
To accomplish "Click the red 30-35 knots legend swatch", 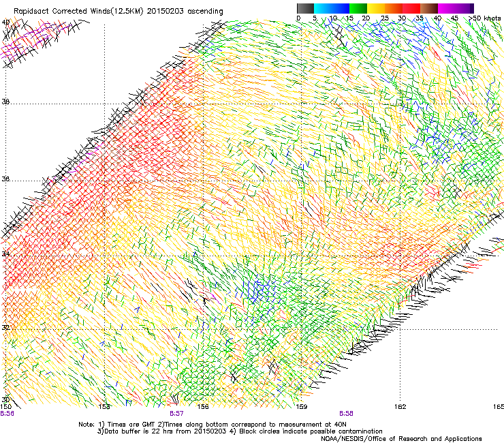I will tap(411, 8).
